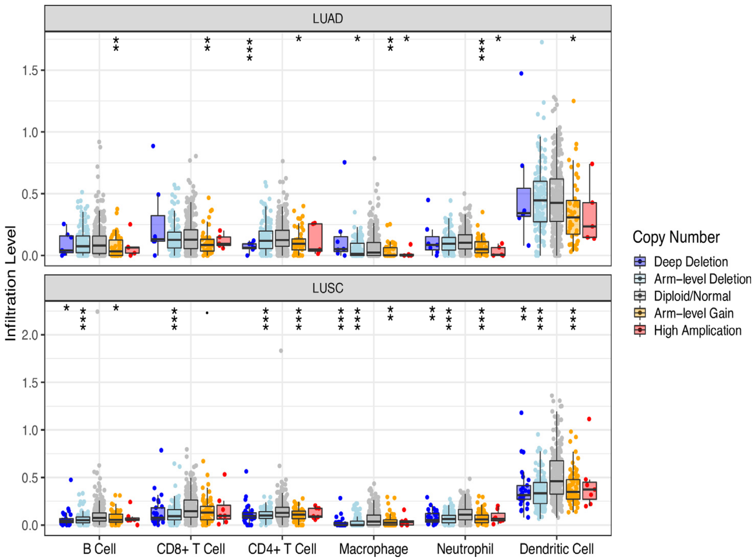The width and height of the screenshot is (756, 559).
Task: Click the CD4+ T Cell axis label
Action: click(282, 549)
